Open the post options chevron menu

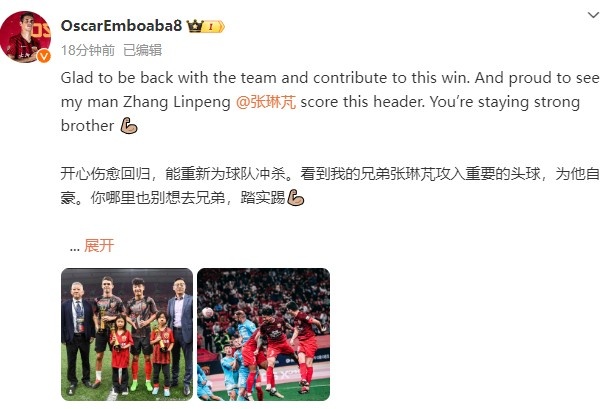(593, 15)
